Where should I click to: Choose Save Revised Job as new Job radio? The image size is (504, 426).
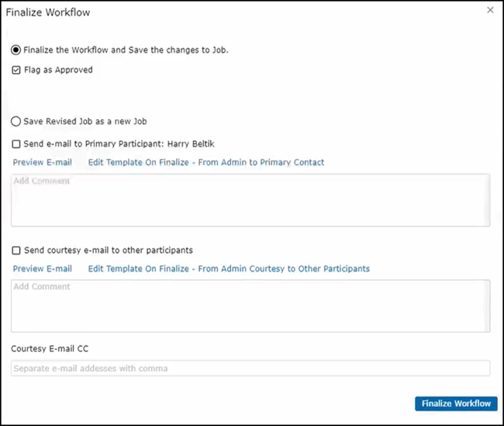pos(16,121)
